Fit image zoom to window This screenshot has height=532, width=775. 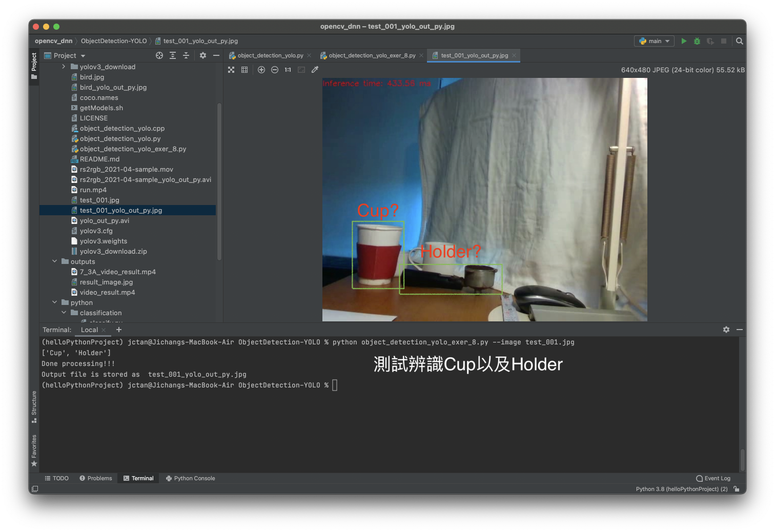tap(301, 70)
